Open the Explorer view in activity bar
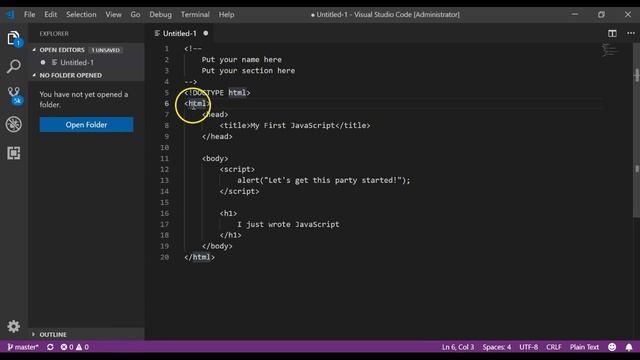This screenshot has height=360, width=640. pyautogui.click(x=13, y=38)
